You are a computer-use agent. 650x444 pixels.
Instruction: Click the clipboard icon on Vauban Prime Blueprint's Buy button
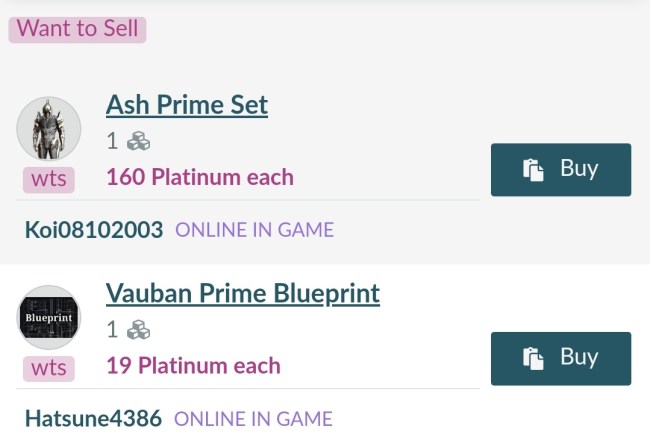[x=533, y=359]
